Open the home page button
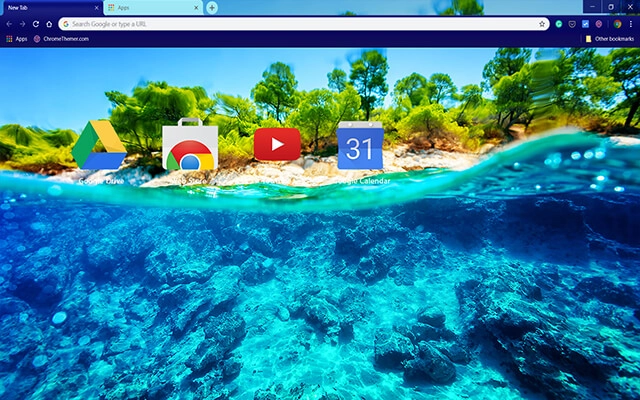 point(49,24)
